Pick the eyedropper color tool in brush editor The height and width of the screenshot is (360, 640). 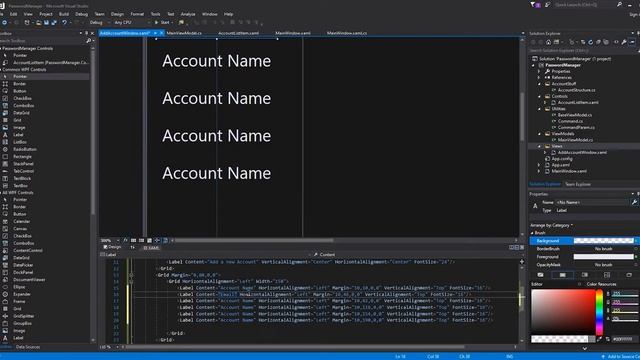pos(599,339)
